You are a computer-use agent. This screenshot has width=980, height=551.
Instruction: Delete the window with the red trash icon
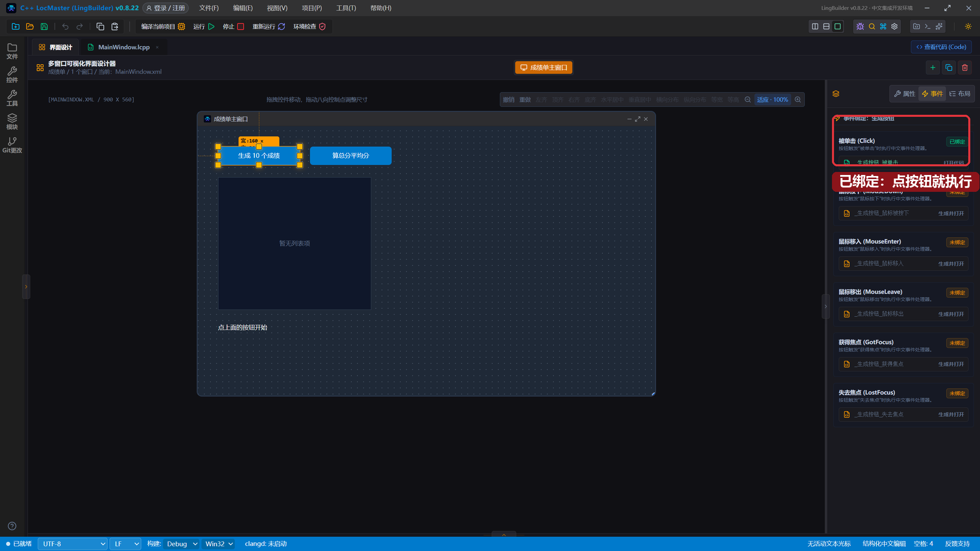pos(965,67)
